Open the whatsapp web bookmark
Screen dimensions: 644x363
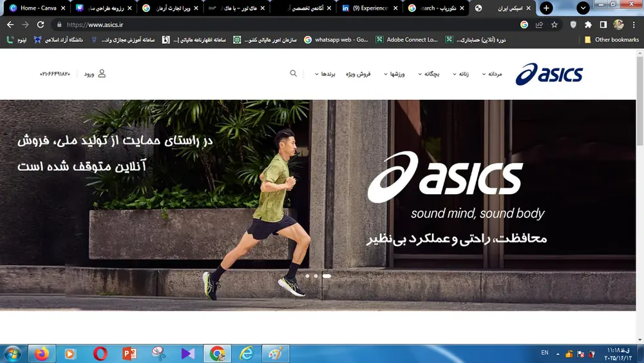[x=336, y=39]
